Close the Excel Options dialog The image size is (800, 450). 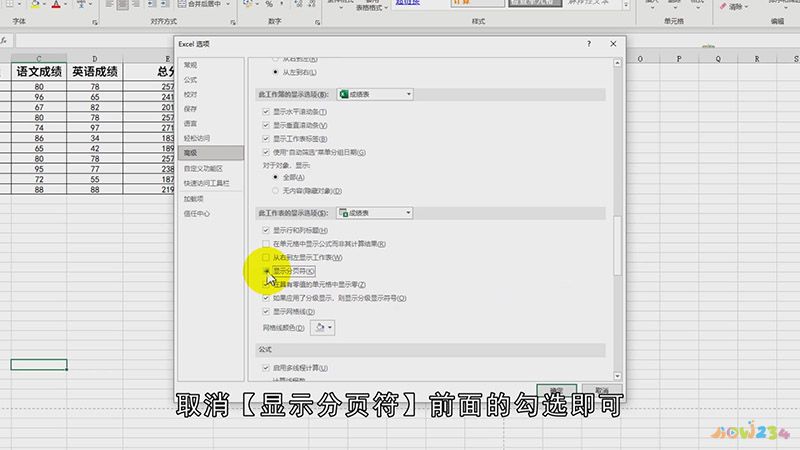pyautogui.click(x=613, y=44)
